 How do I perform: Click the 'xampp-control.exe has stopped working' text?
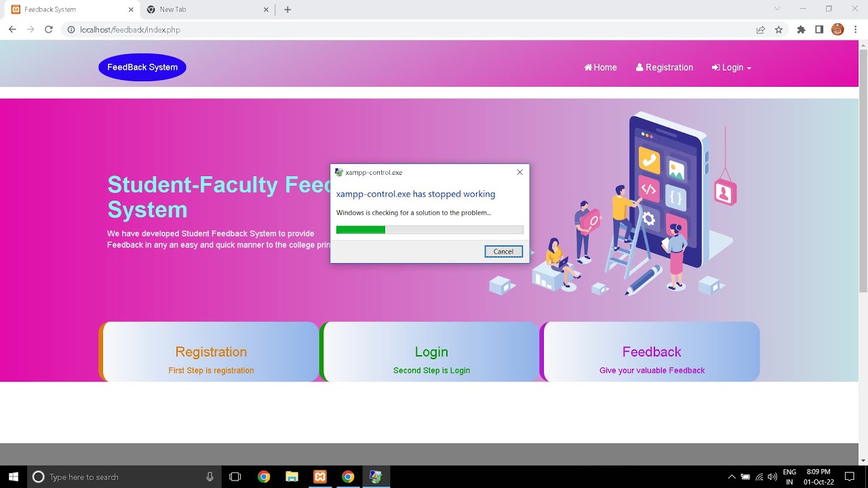pyautogui.click(x=416, y=194)
